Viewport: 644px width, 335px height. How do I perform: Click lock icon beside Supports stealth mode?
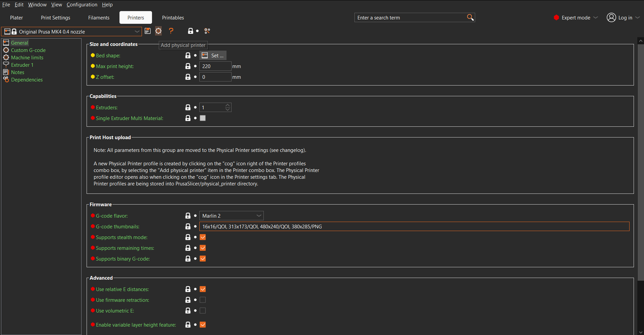tap(188, 237)
